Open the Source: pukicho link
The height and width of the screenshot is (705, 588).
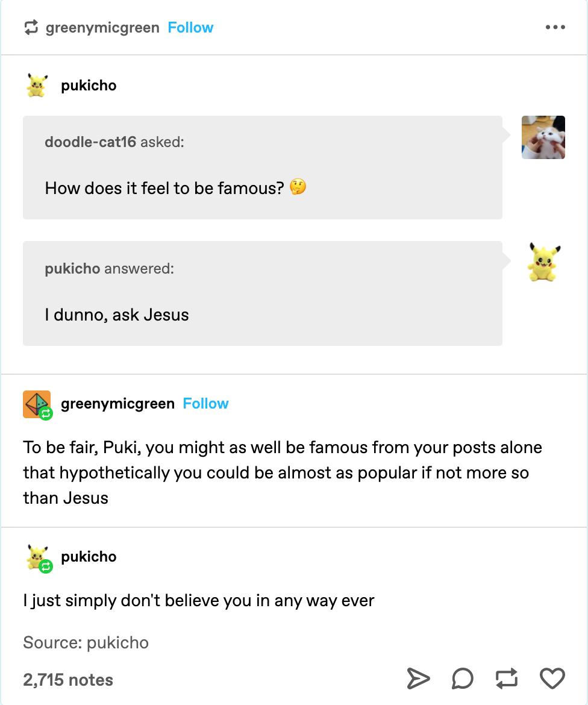coord(85,643)
